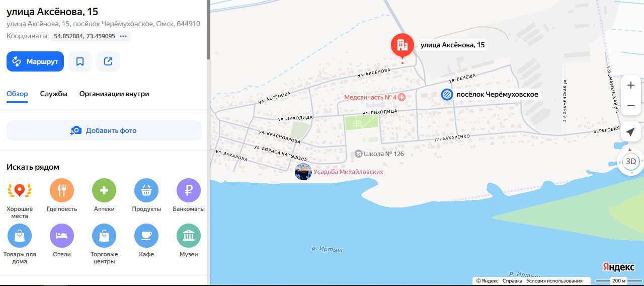Click the Яндекс logo on the map
The image size is (644, 286).
618,266
